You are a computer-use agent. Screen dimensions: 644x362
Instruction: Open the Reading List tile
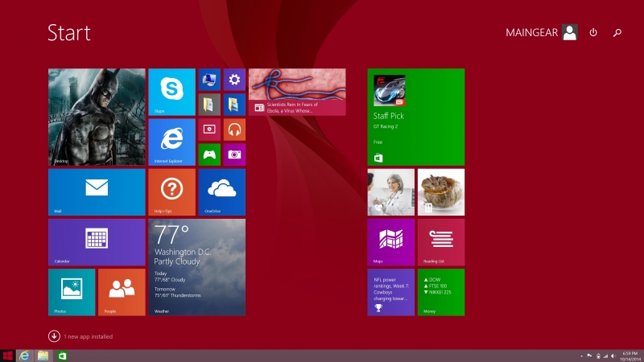(441, 242)
